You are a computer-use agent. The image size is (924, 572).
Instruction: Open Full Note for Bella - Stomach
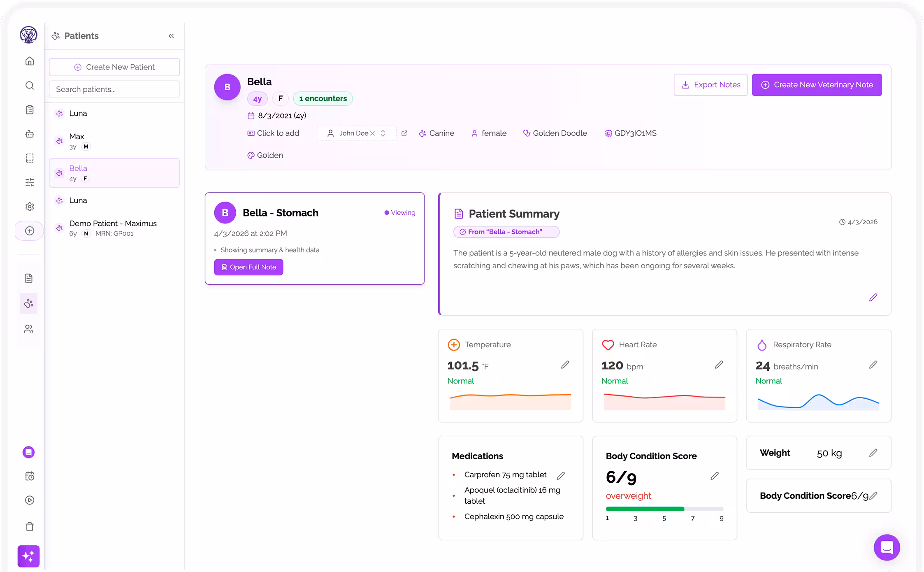(x=248, y=267)
